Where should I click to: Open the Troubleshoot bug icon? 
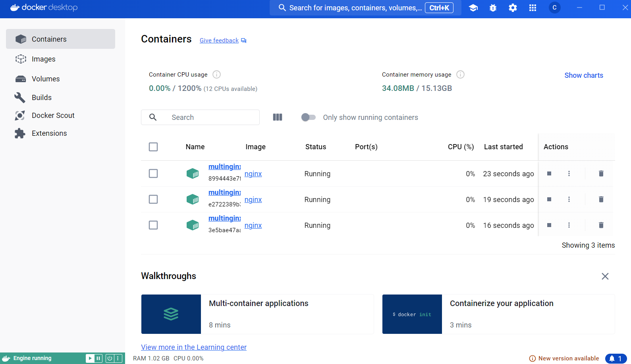click(x=493, y=8)
